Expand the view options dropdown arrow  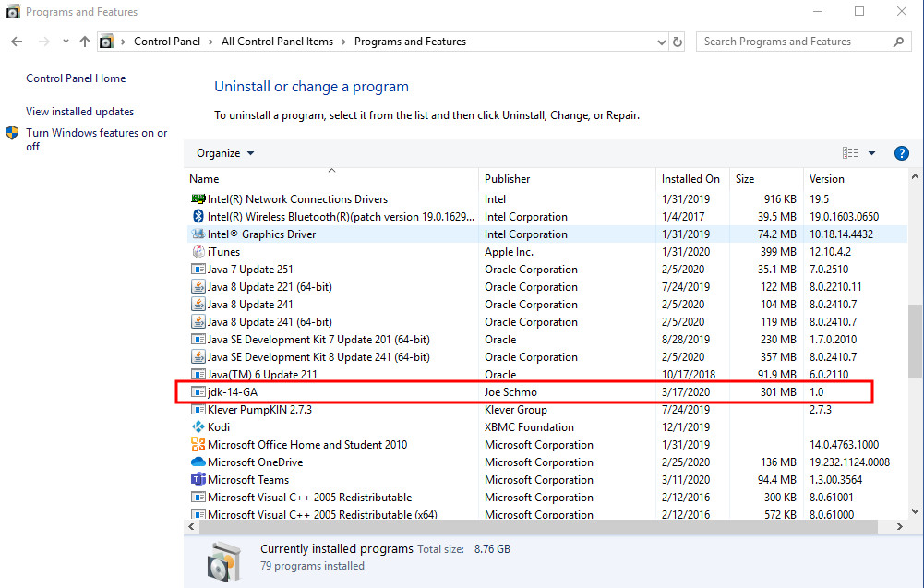tap(871, 153)
